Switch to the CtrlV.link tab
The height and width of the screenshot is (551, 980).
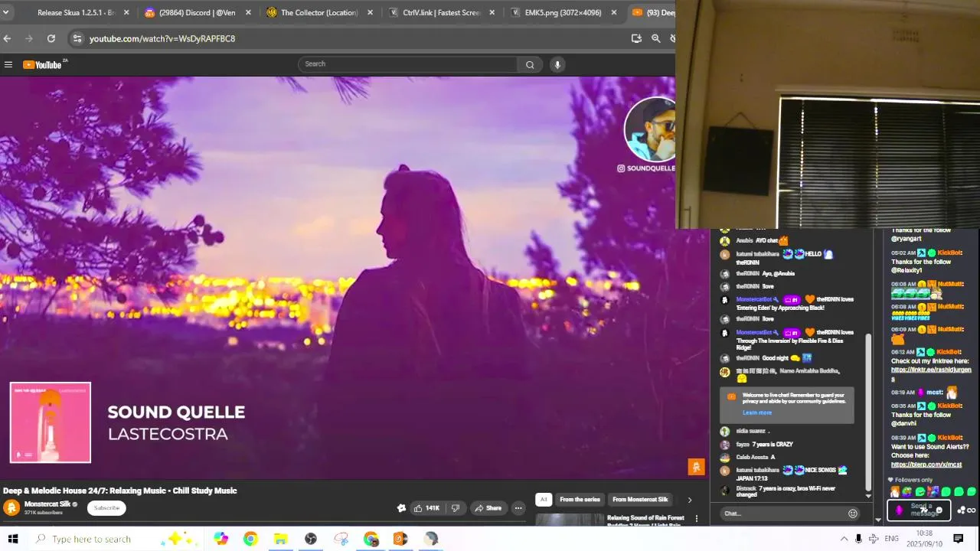pos(440,12)
